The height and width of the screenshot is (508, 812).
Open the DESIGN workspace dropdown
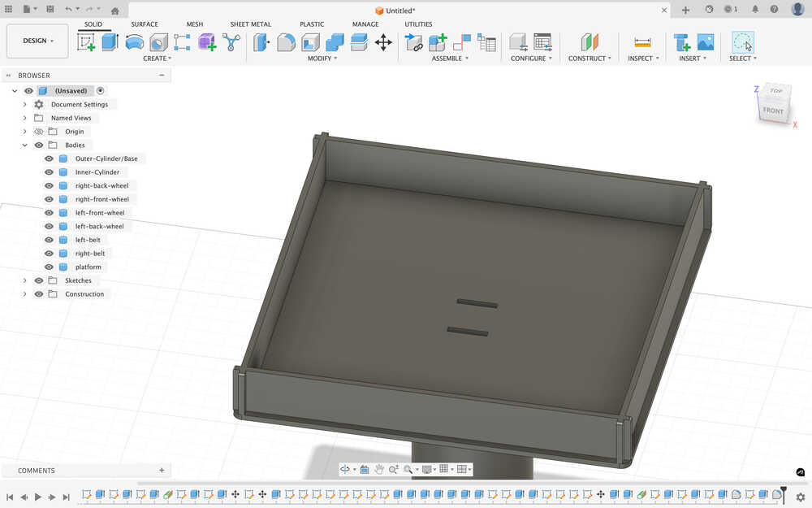pyautogui.click(x=37, y=41)
